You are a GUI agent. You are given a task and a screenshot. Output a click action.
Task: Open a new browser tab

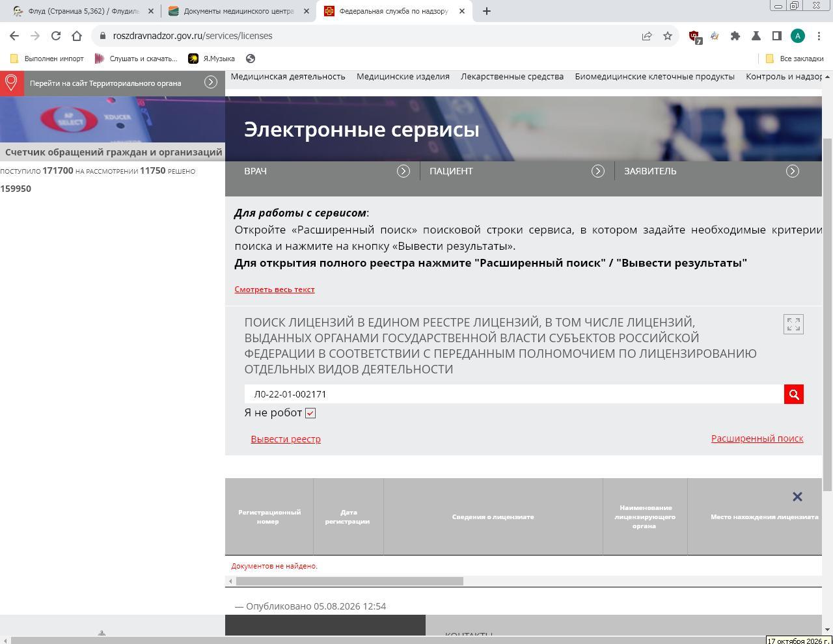[x=486, y=11]
